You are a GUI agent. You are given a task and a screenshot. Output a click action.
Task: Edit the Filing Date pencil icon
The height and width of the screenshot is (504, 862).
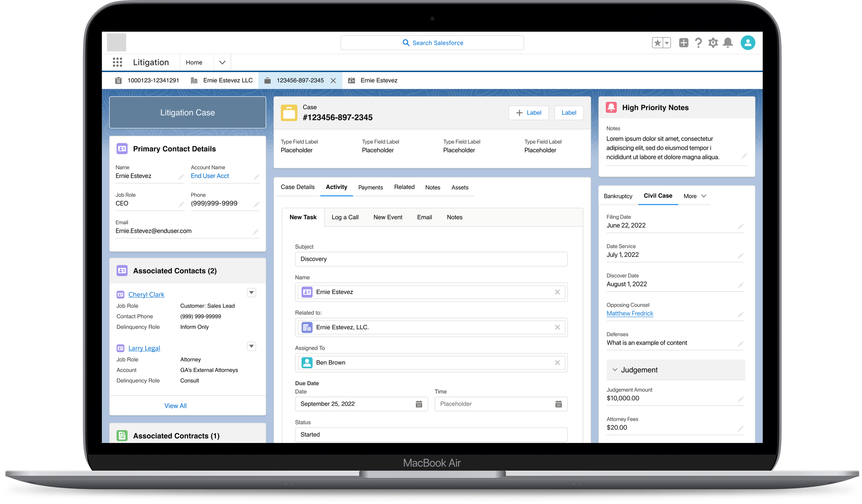click(740, 226)
